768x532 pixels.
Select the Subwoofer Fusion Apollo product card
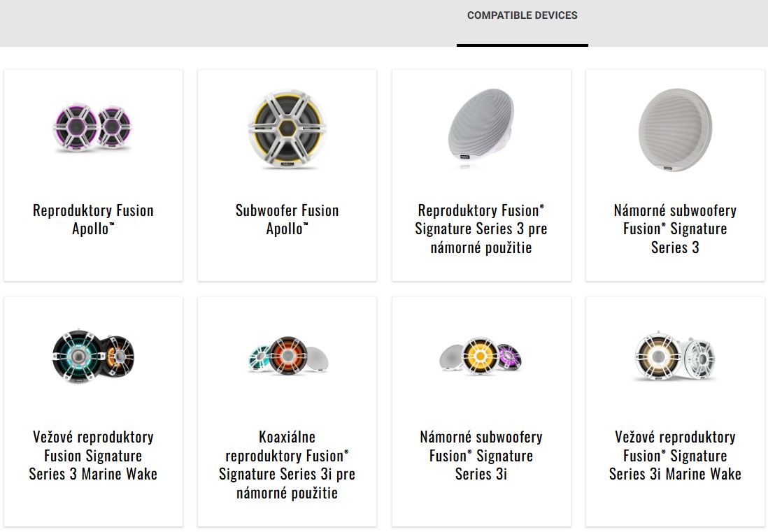coord(287,175)
